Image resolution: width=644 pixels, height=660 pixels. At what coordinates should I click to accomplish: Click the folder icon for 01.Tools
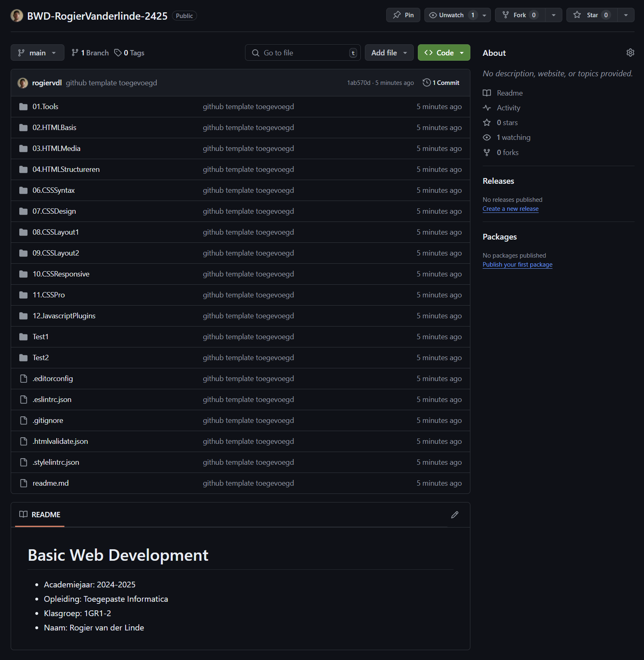coord(23,107)
